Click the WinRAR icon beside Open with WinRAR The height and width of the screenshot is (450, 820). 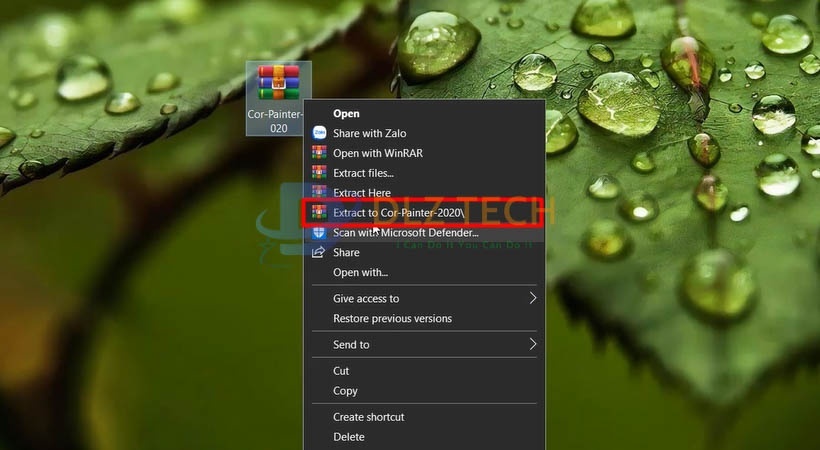(x=319, y=153)
